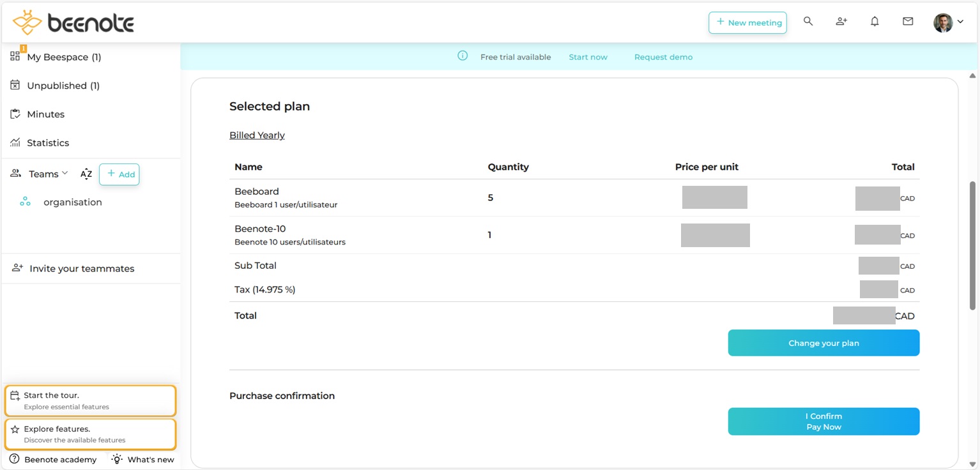Open the notifications bell
980x470 pixels.
[x=875, y=22]
